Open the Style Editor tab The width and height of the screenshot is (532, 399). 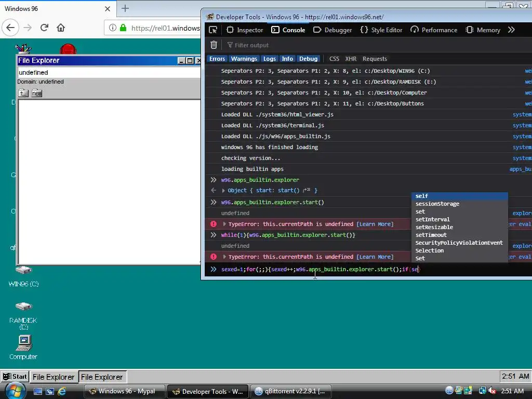[381, 30]
